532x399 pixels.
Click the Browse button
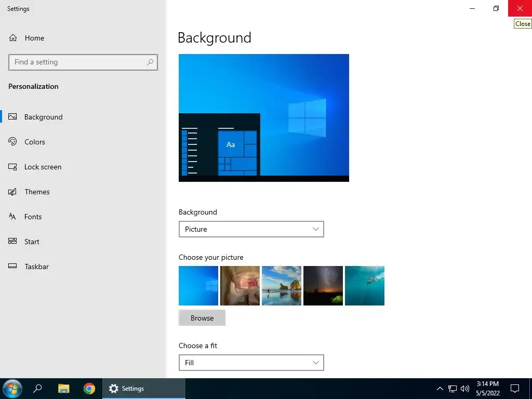pos(202,318)
